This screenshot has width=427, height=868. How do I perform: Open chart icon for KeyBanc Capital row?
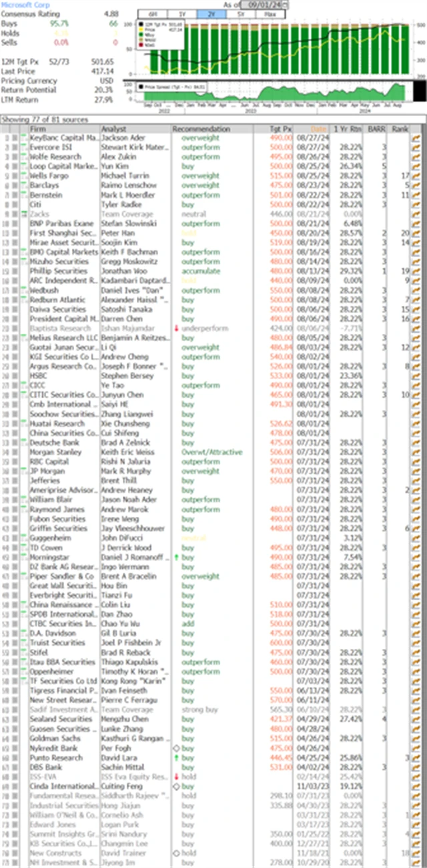point(417,138)
